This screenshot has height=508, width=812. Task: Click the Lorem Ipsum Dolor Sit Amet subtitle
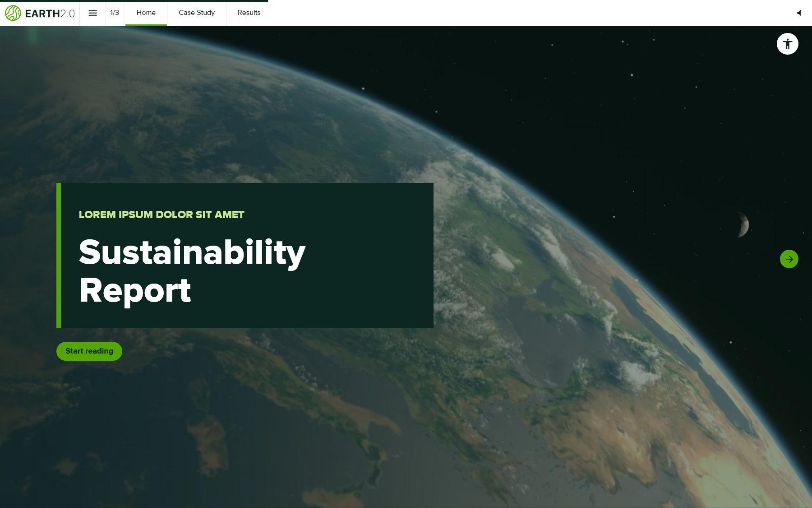tap(161, 214)
